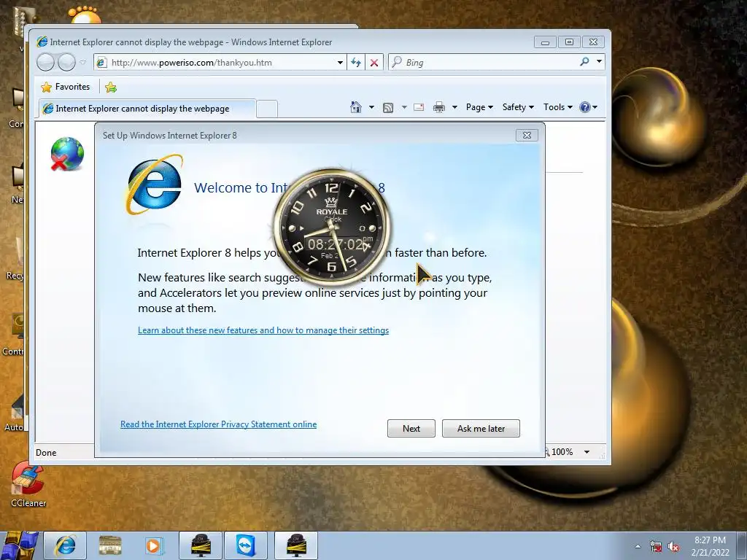Open the Windows Start button
Screen dimensions: 747x560
[19, 545]
